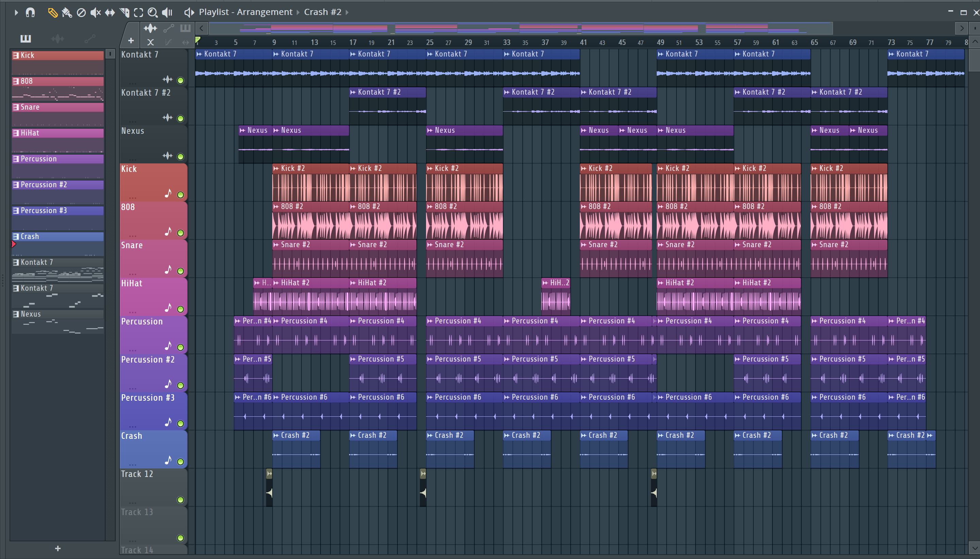
Task: Click the audio waveform icon on Kontakt 7 #2 track
Action: [167, 117]
